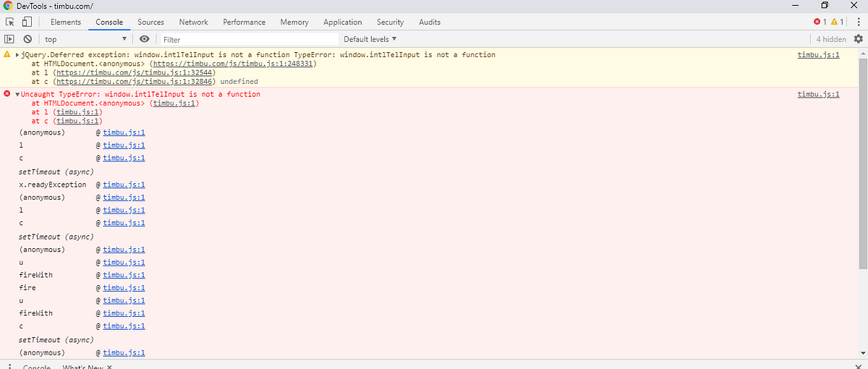868x369 pixels.
Task: Go to the Memory tab
Action: coord(294,22)
